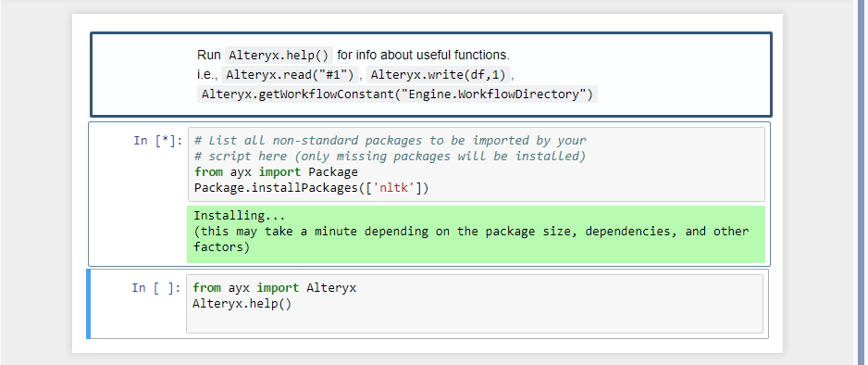Viewport: 868px width, 365px height.
Task: Place cursor in the package install code cell
Action: [477, 165]
